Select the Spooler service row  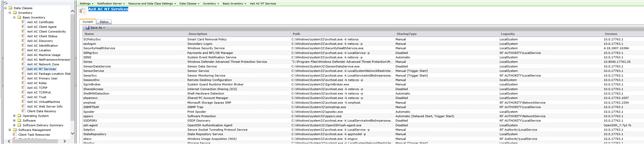tap(89, 112)
